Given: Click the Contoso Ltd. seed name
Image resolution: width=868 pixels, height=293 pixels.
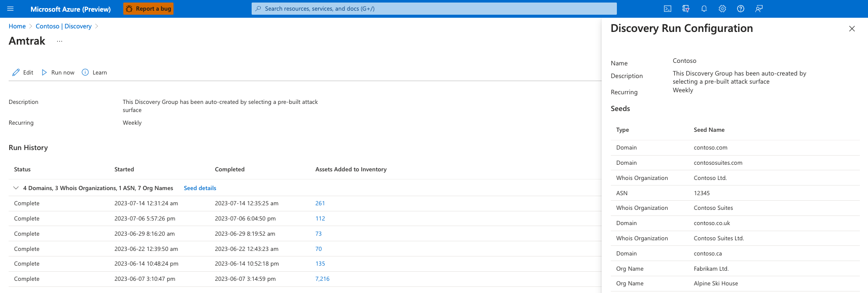Looking at the screenshot, I should (x=710, y=178).
